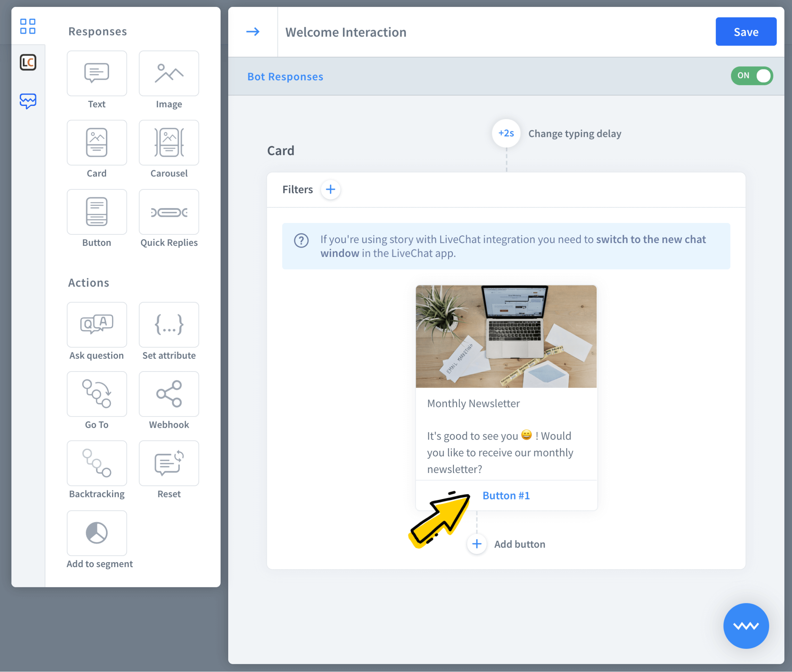Screen dimensions: 792x672
Task: Open the LiveChat integration sidebar panel
Action: pyautogui.click(x=28, y=62)
